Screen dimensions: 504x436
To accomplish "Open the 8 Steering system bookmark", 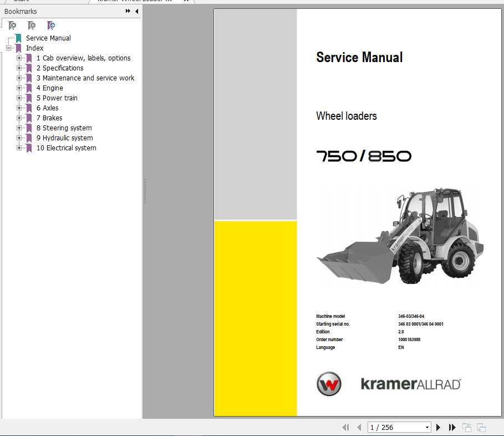I will tap(64, 128).
